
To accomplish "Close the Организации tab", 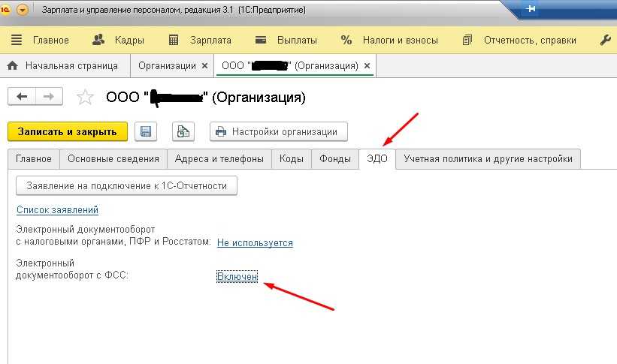I will 204,65.
